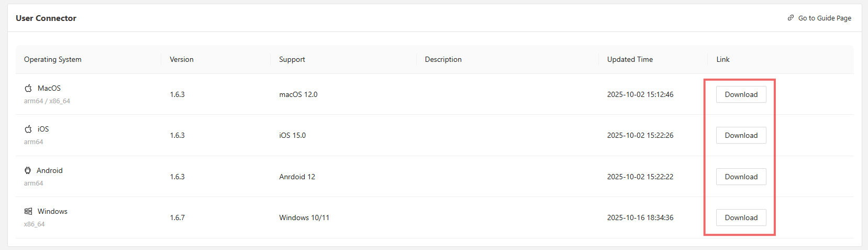Click the Updated Time column header
The image size is (868, 250).
630,59
